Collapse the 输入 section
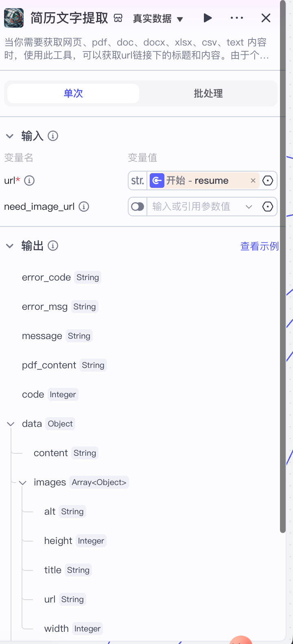293x644 pixels. 10,136
